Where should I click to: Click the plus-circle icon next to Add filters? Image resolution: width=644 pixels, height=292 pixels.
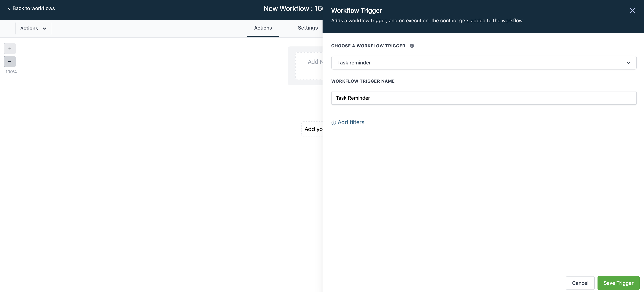(334, 123)
